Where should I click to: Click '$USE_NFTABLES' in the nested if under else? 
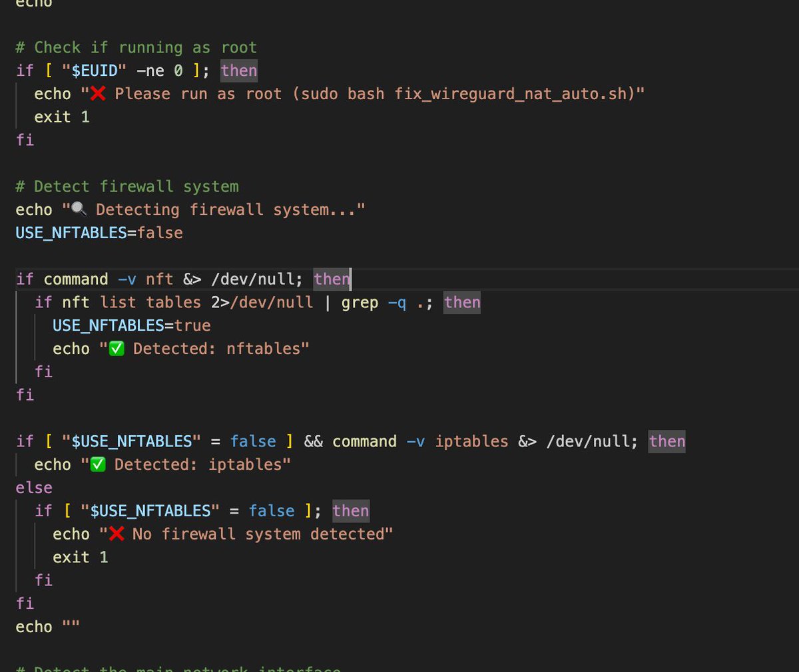pos(150,511)
